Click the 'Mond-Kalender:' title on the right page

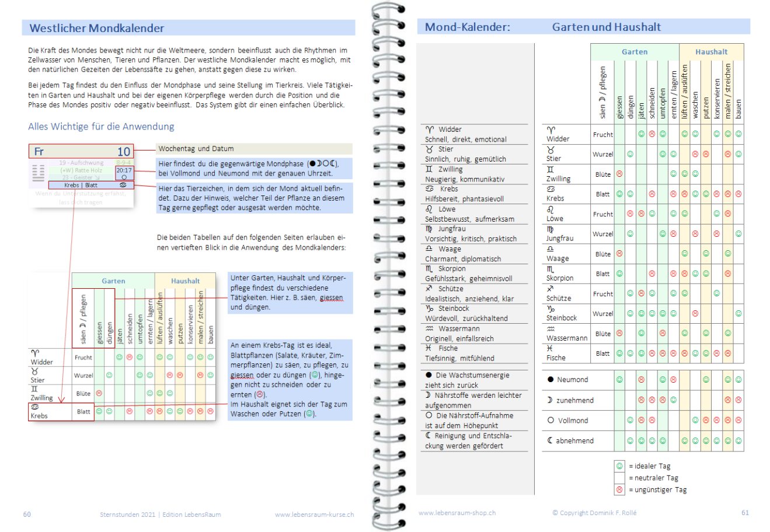[x=468, y=27]
